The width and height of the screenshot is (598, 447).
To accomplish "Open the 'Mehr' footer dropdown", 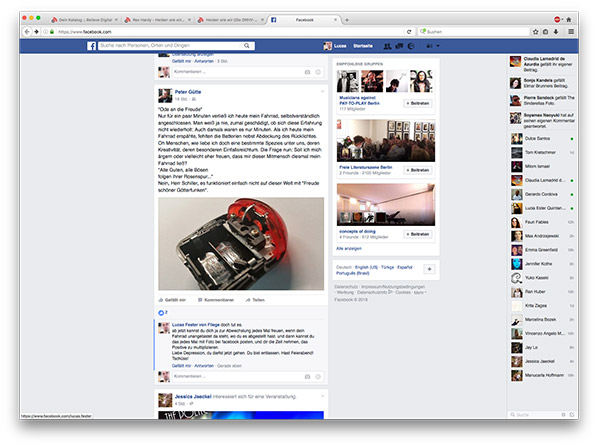I will 420,293.
